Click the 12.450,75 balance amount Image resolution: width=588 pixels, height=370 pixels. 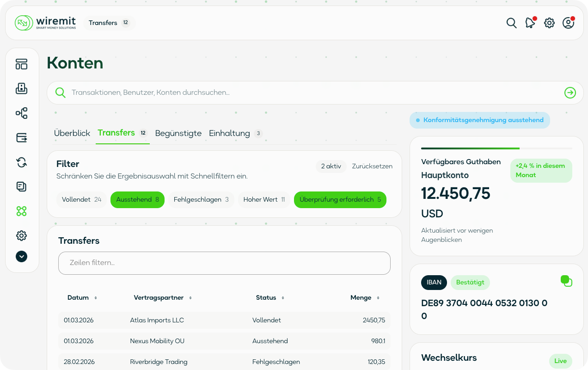tap(456, 193)
